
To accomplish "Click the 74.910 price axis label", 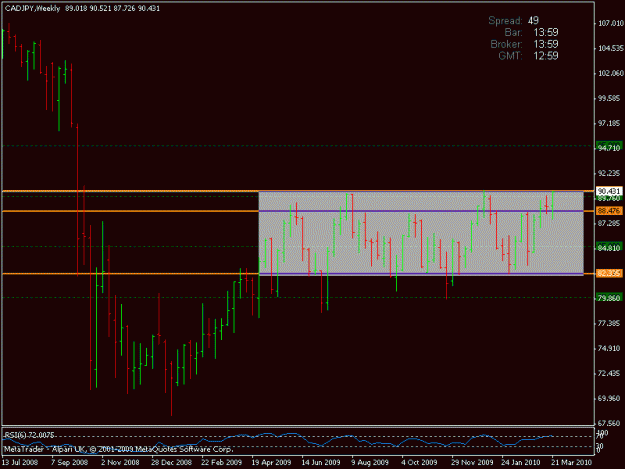I will (610, 349).
